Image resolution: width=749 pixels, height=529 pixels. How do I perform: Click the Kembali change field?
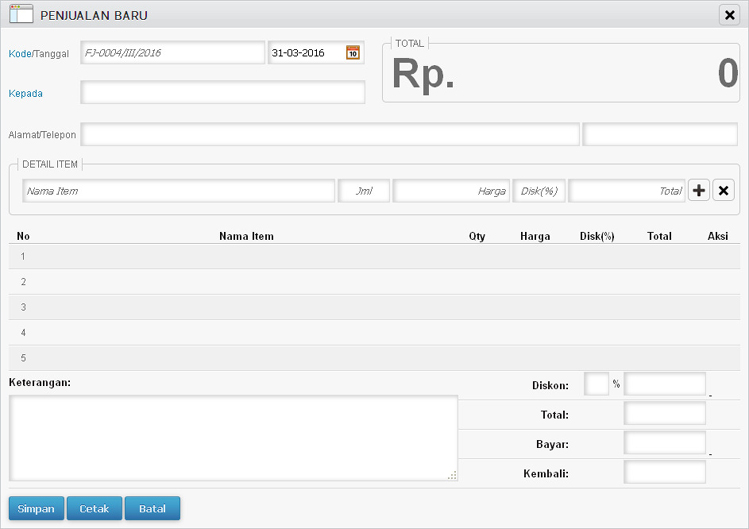point(664,473)
